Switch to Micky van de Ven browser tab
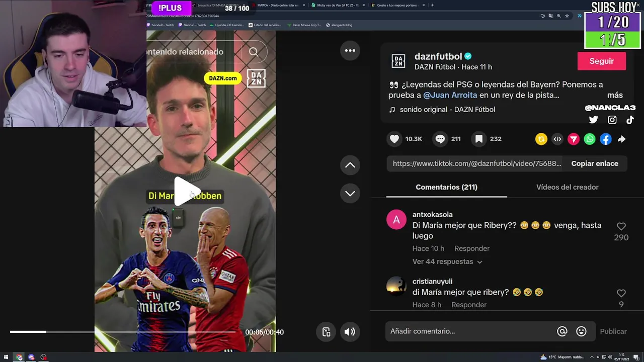The width and height of the screenshot is (644, 362). point(336,5)
